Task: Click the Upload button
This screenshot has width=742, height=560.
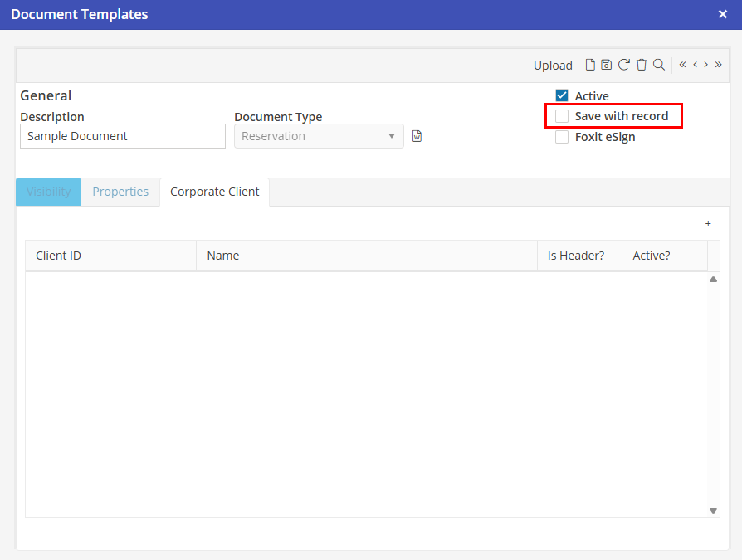Action: click(553, 66)
